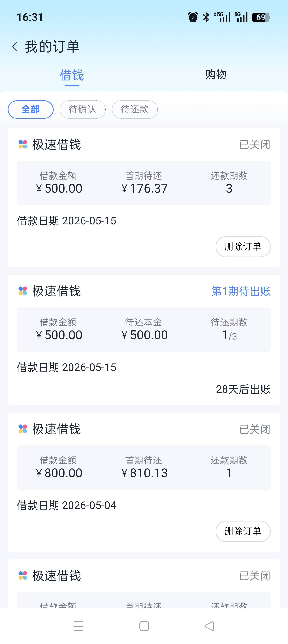Tap the colorful logo of 第1期待出账 order

[x=23, y=291]
